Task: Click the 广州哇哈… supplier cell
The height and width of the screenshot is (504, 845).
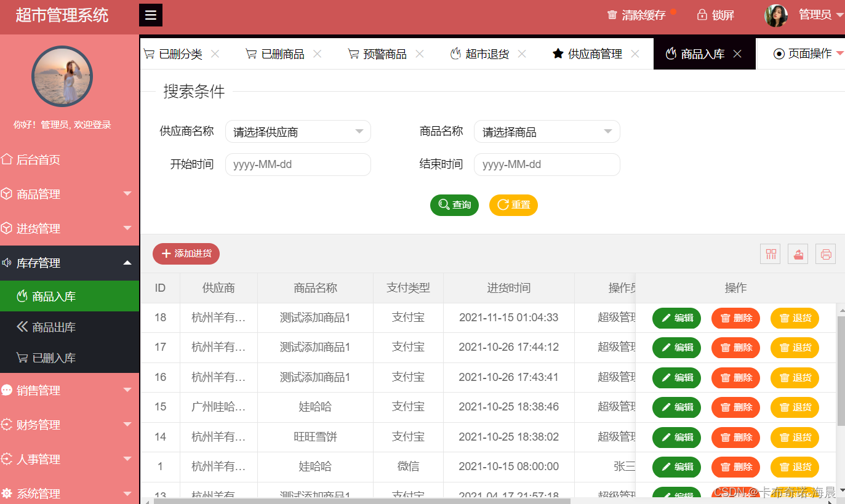Action: click(x=218, y=407)
